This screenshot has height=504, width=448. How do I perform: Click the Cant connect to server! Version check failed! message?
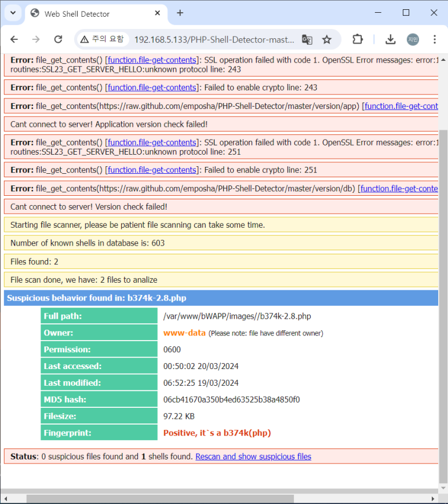click(x=221, y=207)
